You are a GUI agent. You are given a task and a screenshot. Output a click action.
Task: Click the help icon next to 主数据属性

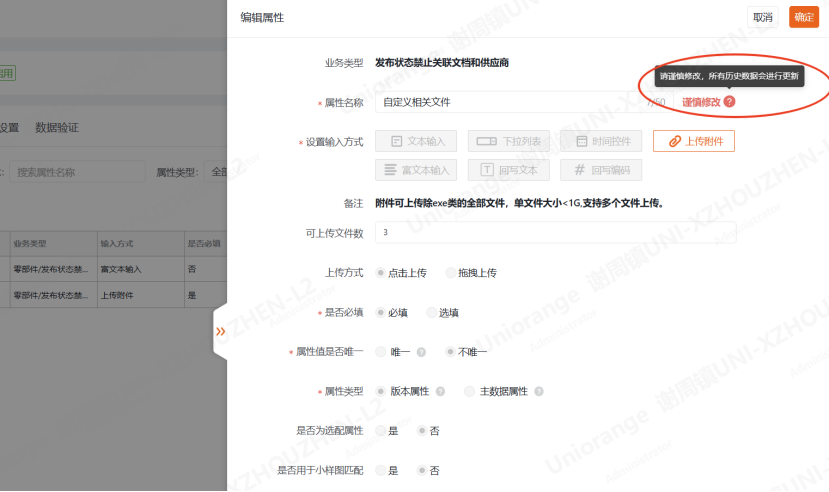(538, 391)
